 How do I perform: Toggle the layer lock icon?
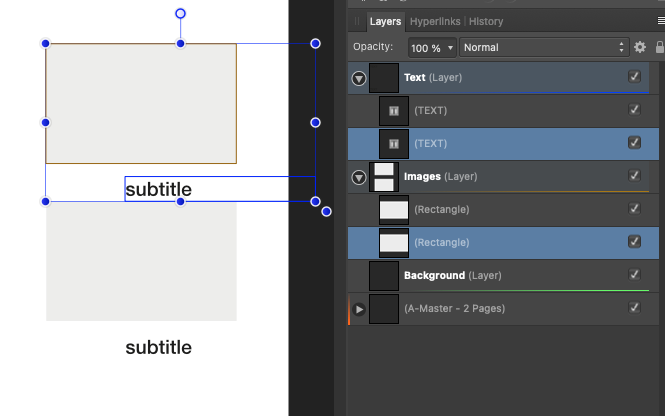tap(659, 47)
